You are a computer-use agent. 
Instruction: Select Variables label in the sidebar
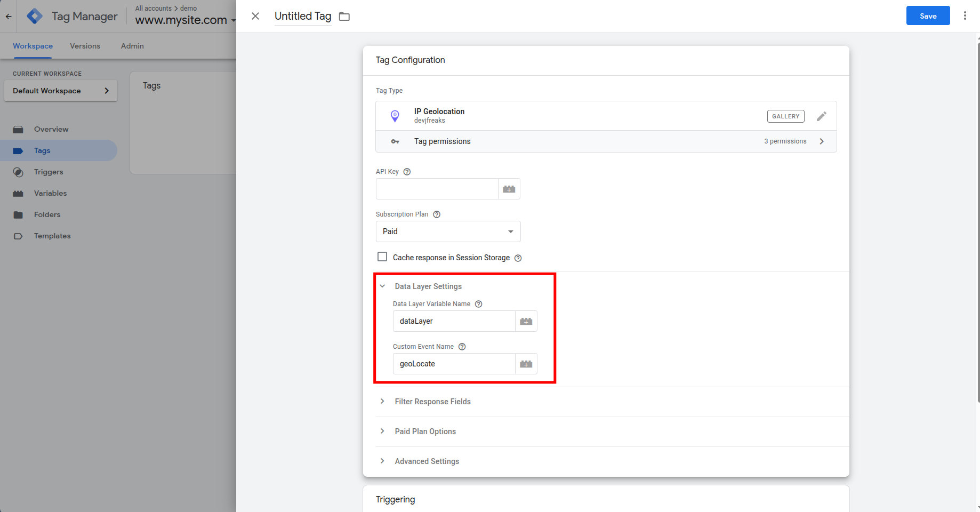[51, 193]
